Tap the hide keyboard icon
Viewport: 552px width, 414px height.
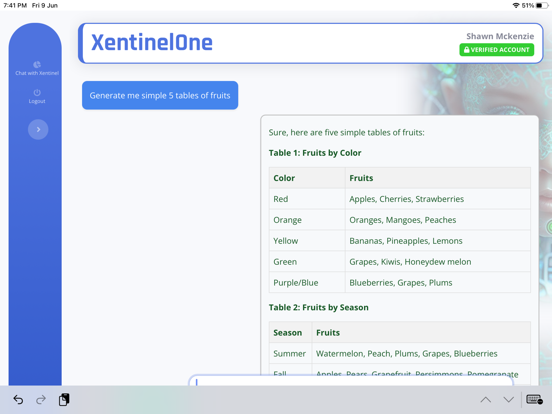pos(534,400)
